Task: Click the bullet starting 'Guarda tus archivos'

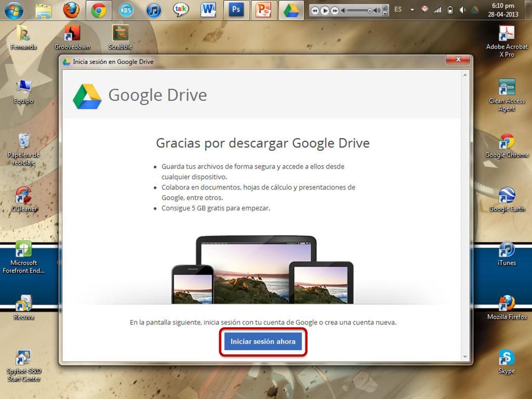Action: (x=253, y=171)
